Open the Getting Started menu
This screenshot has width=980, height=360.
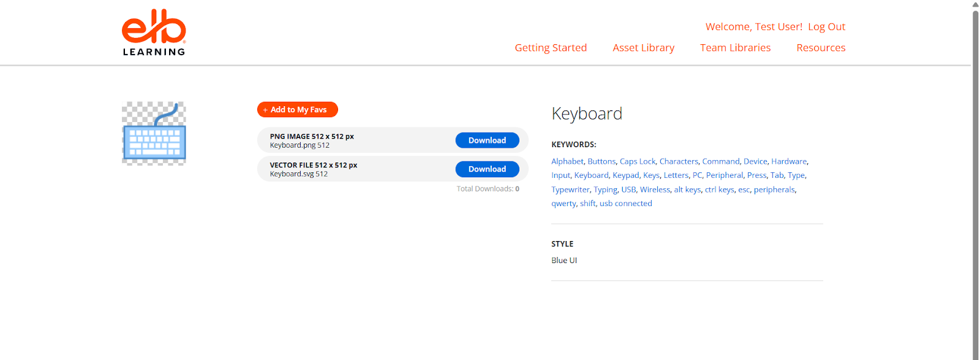point(551,48)
